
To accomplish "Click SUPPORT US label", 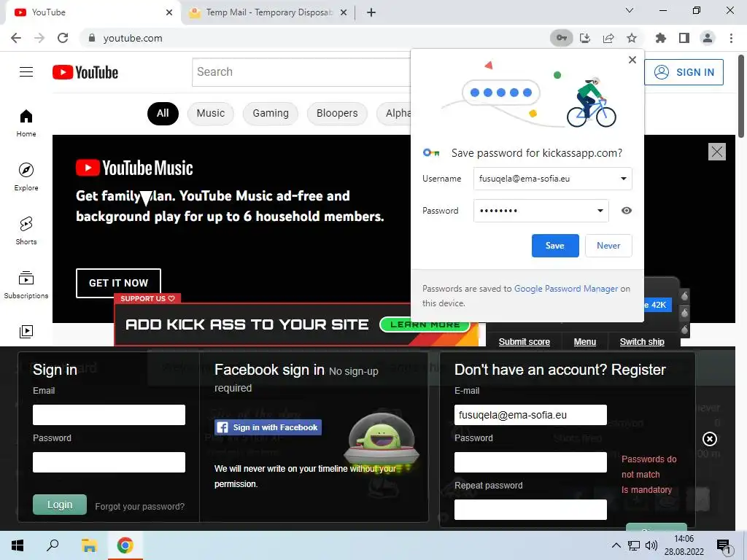I will [x=147, y=298].
